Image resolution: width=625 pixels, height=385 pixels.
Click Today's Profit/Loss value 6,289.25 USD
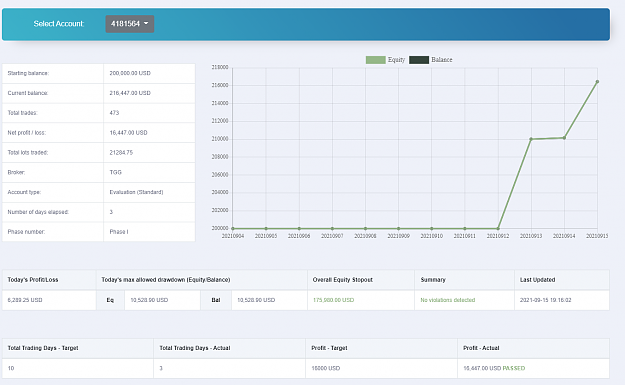(25, 300)
